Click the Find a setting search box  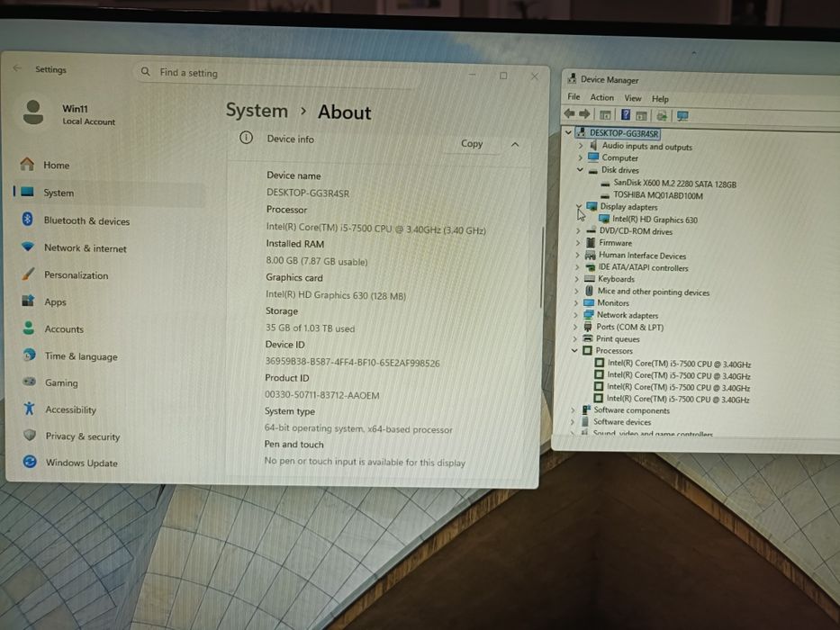pos(278,73)
